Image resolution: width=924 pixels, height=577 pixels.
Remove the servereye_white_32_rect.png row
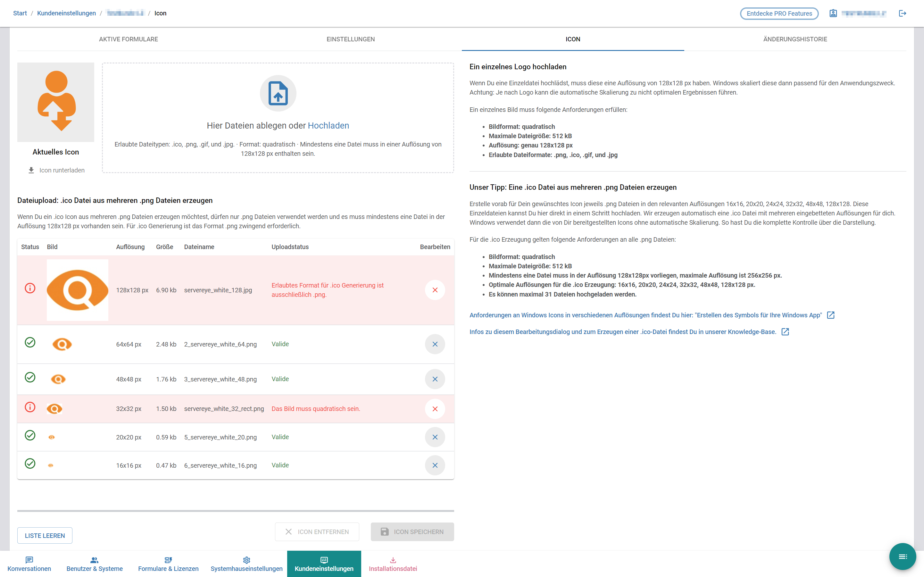tap(435, 409)
